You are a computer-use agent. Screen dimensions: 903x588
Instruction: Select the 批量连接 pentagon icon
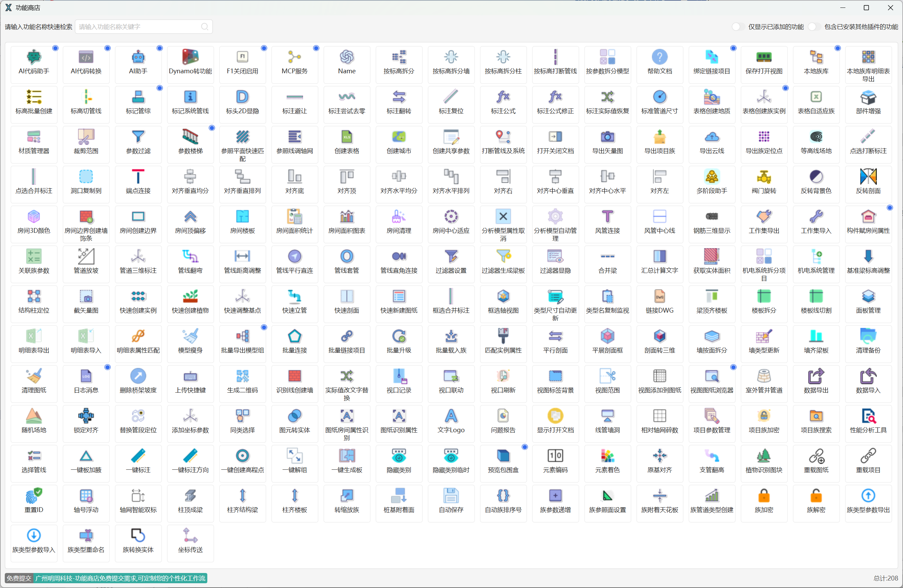tap(295, 336)
